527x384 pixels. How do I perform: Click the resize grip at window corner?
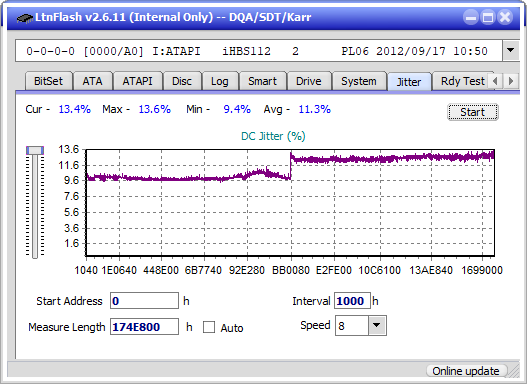(514, 371)
